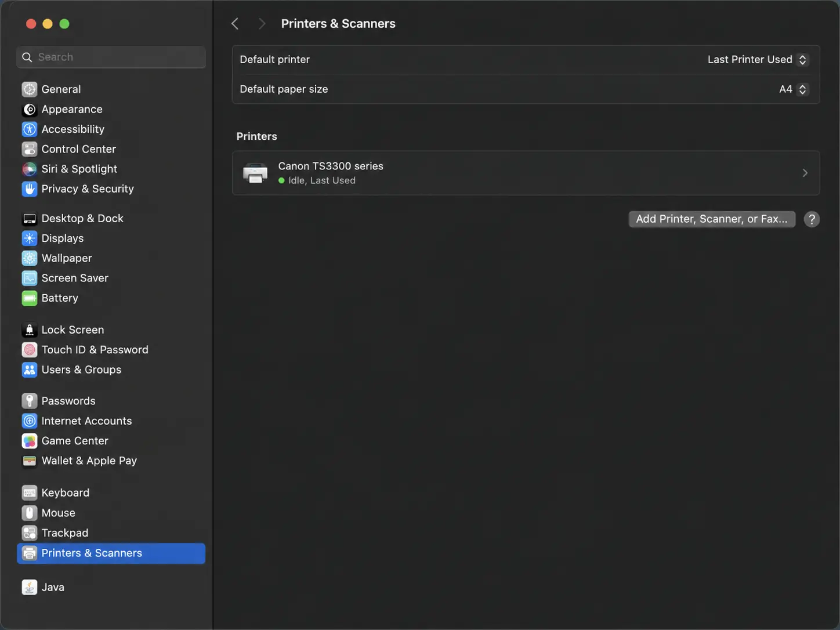Select Accessibility in the sidebar
The width and height of the screenshot is (840, 630).
(x=73, y=129)
